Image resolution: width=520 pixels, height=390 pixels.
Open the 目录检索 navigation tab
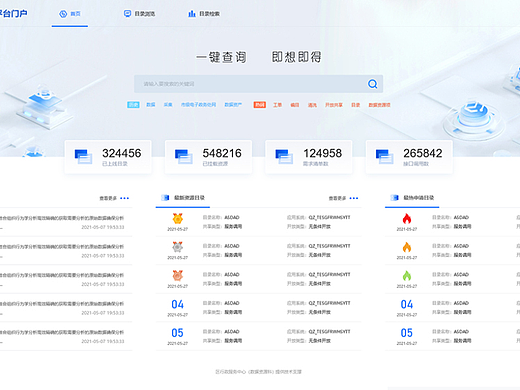click(x=204, y=14)
